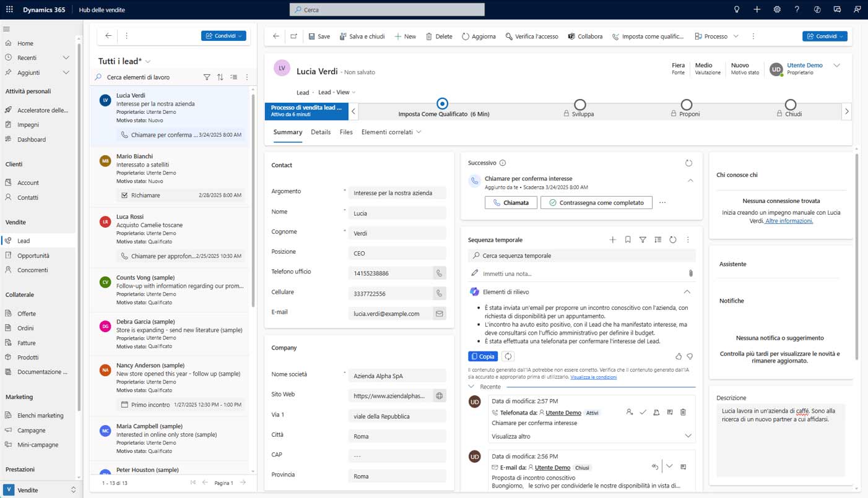
Task: Open the Altre informazioni link
Action: pos(789,221)
